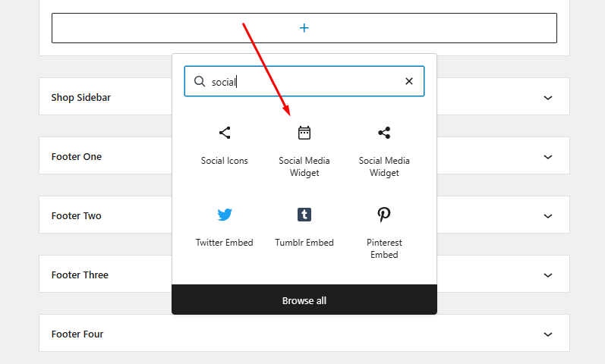Select Social Media Widget with share icon
The image size is (605, 364).
point(384,151)
